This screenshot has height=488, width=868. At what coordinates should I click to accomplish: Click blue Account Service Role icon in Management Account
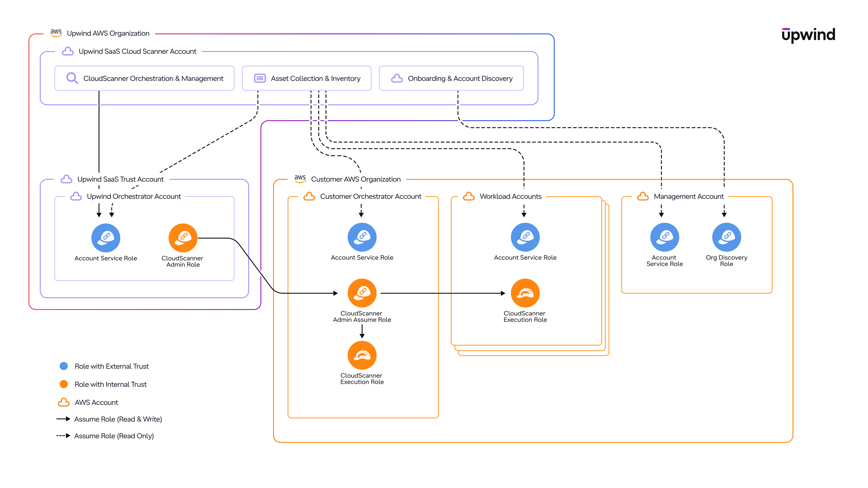664,237
